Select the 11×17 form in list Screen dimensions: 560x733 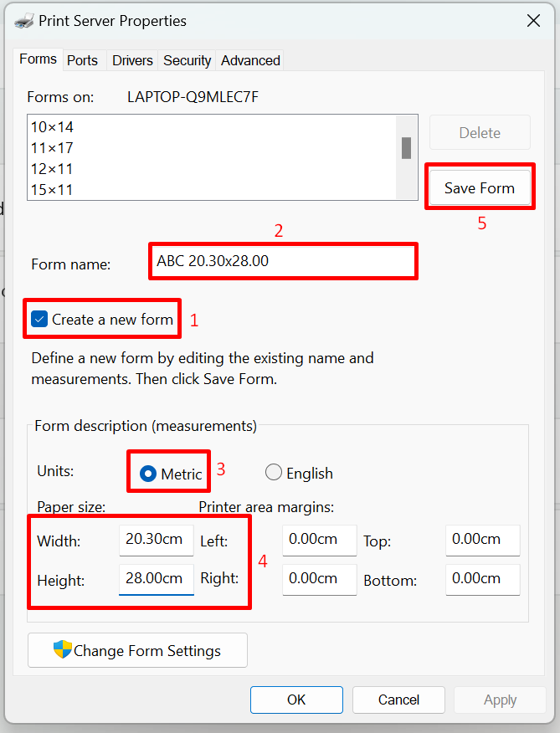pos(52,148)
